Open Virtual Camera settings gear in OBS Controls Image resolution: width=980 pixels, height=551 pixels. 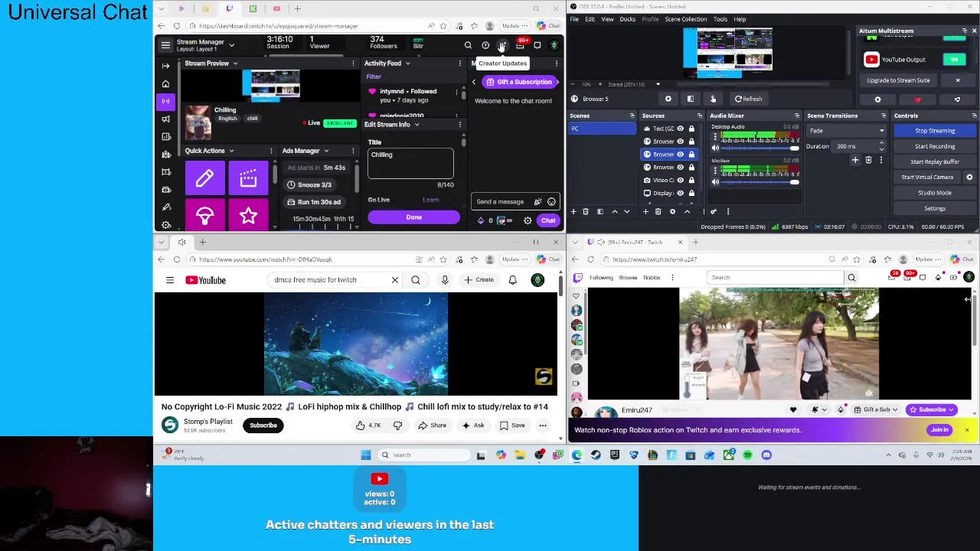[969, 177]
